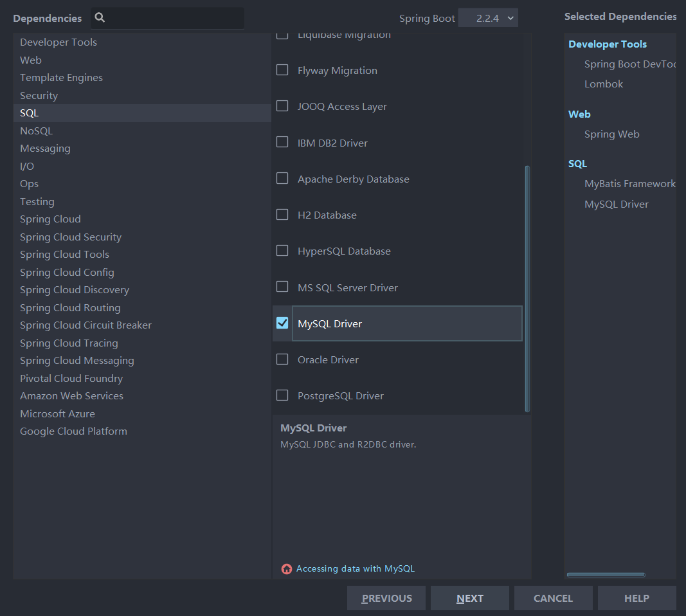Open the Template Engines category
686x616 pixels.
(142, 77)
